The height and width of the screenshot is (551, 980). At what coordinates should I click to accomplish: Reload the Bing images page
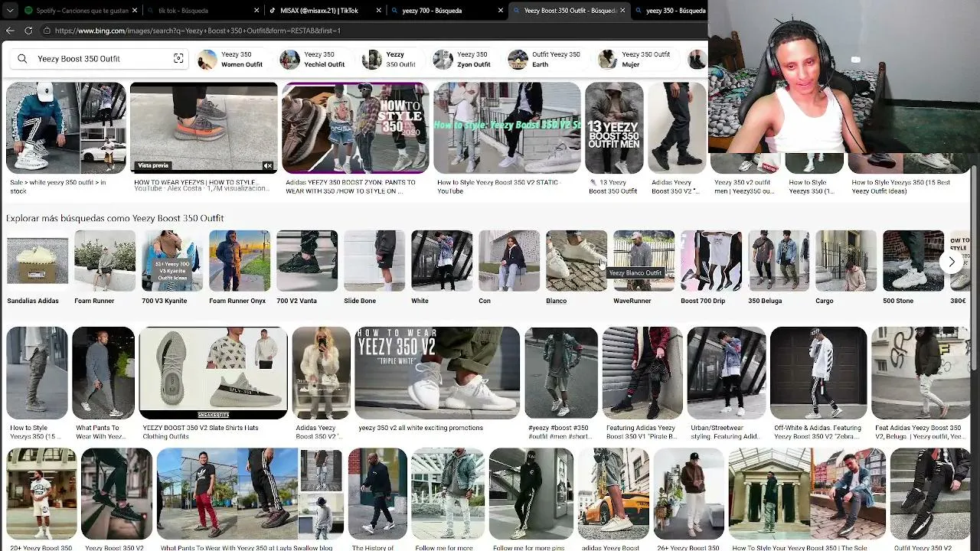point(28,31)
